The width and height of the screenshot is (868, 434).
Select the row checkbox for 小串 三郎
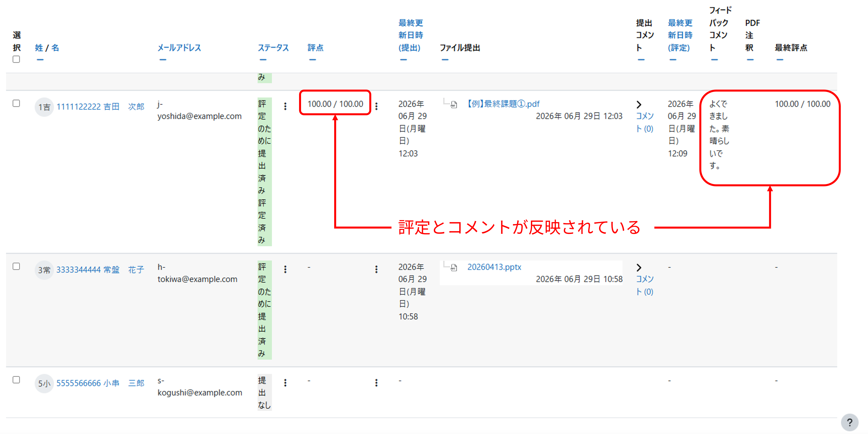pos(16,380)
